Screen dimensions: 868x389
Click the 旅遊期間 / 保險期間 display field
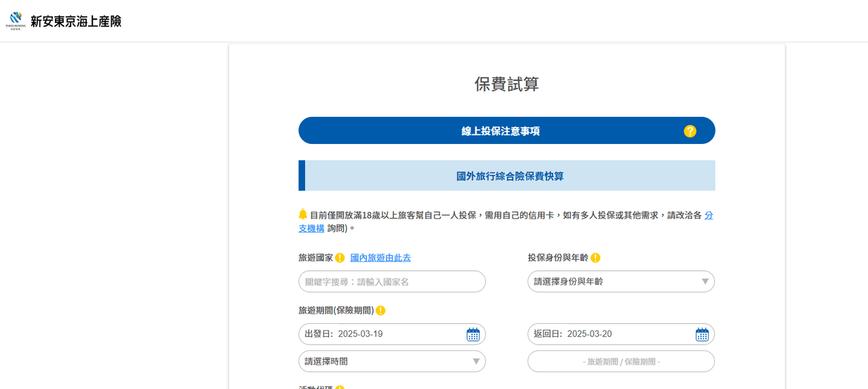(x=621, y=361)
